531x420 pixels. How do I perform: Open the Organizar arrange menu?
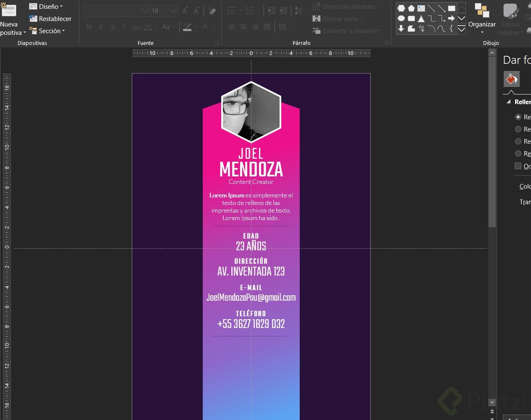482,19
